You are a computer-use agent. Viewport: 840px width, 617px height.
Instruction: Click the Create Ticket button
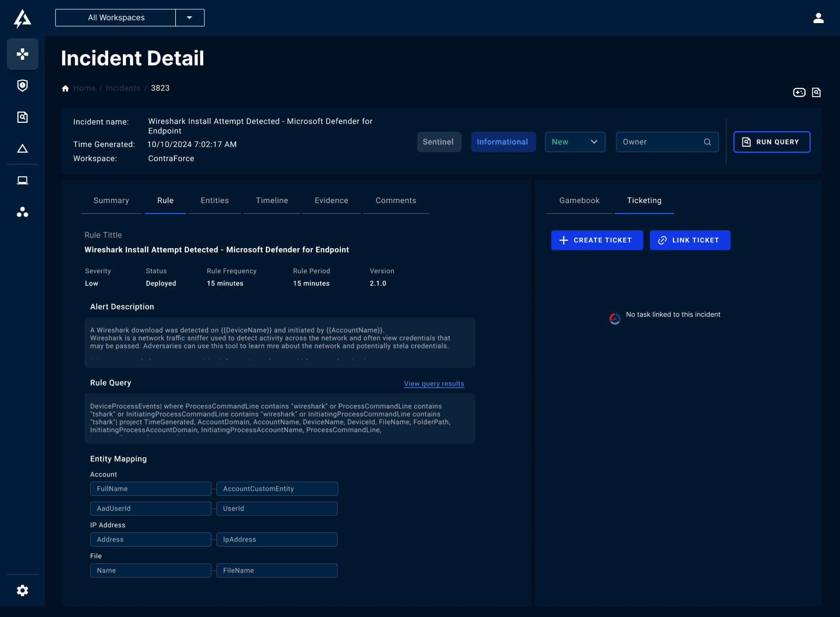[597, 240]
